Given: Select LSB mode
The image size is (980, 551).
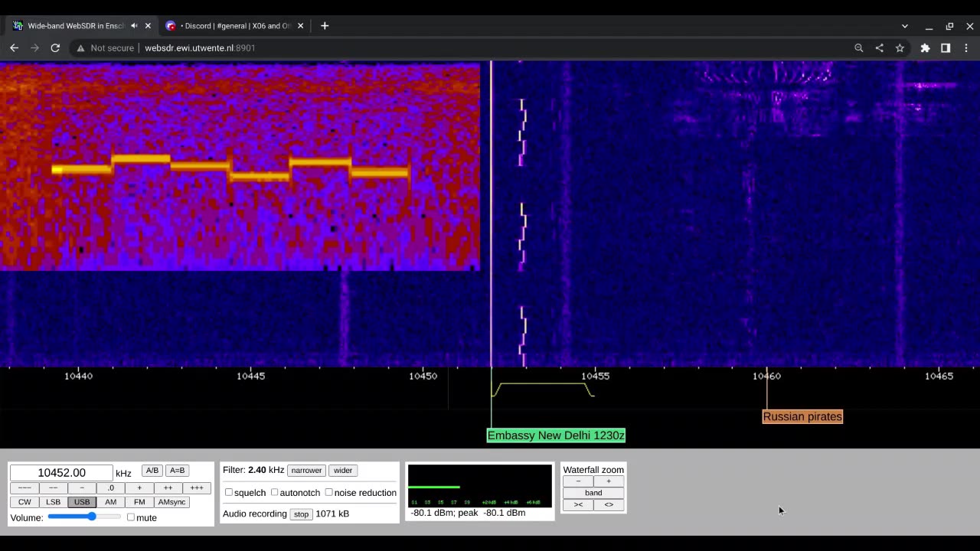Looking at the screenshot, I should 53,502.
